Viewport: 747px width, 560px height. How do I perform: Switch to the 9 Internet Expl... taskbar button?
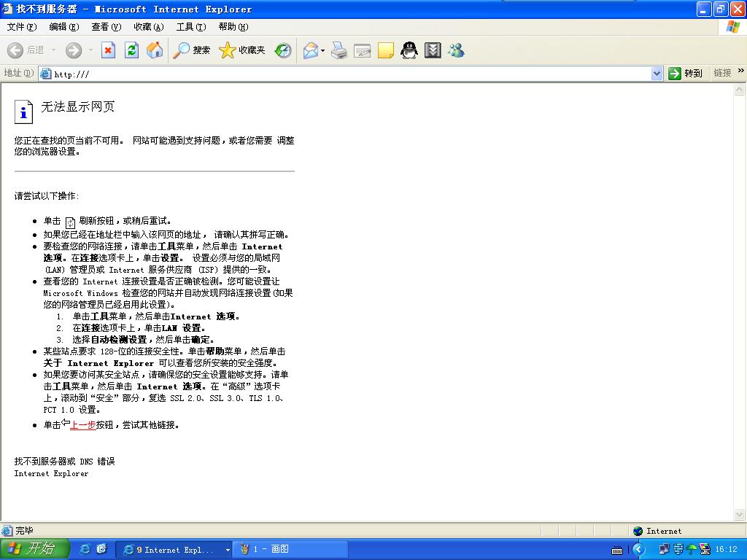coord(174,550)
